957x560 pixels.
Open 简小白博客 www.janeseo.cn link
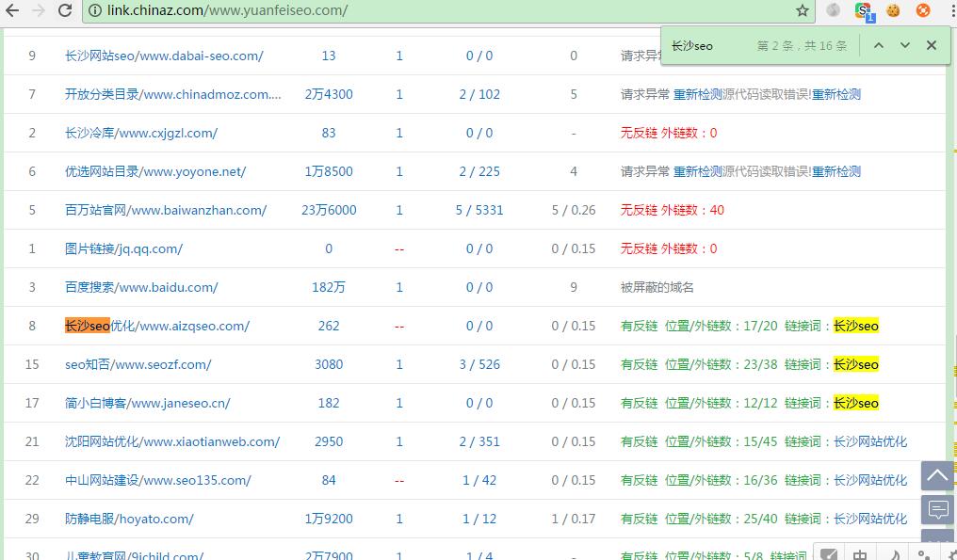(147, 403)
